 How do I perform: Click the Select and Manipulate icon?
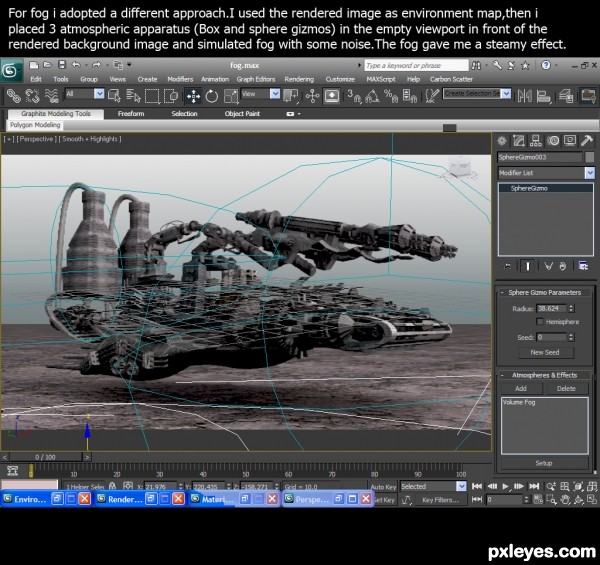(312, 96)
